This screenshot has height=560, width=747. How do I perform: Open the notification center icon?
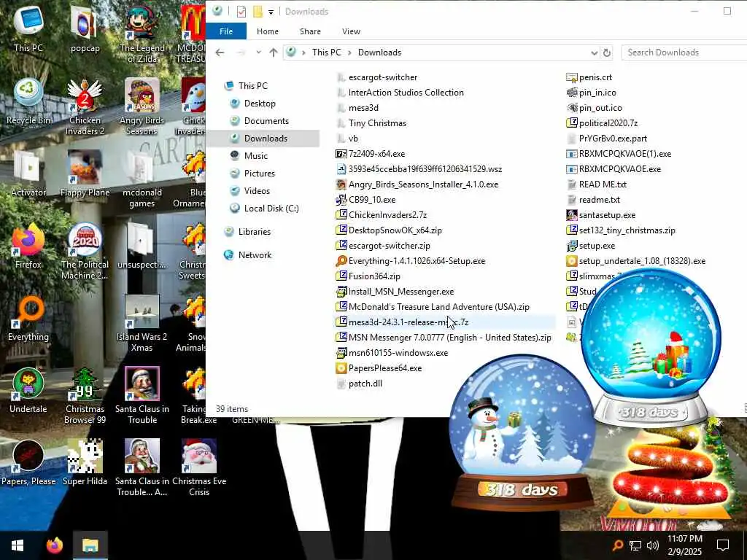pyautogui.click(x=723, y=545)
